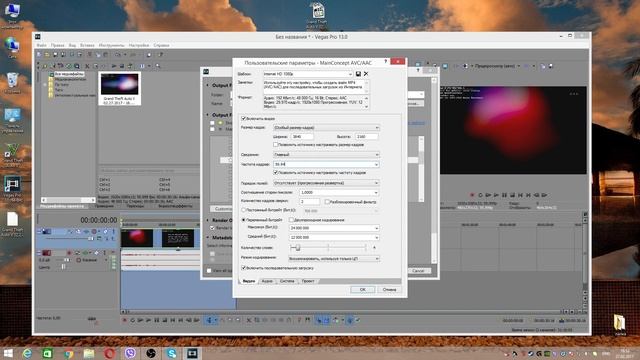Click Cancel in the custom settings dialog

pyautogui.click(x=389, y=289)
